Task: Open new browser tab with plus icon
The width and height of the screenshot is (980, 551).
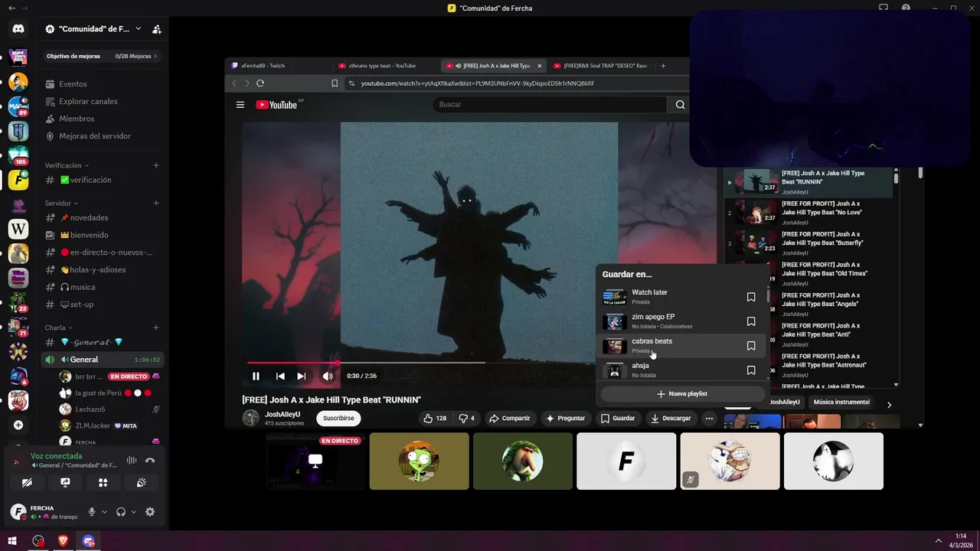Action: (663, 66)
